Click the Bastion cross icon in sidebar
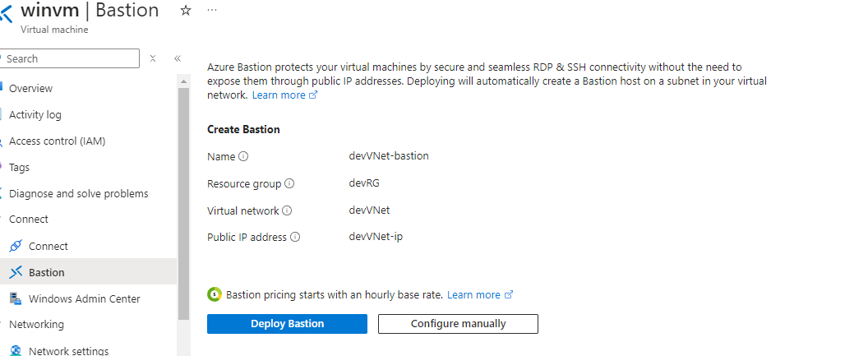Image resolution: width=868 pixels, height=356 pixels. pos(16,272)
